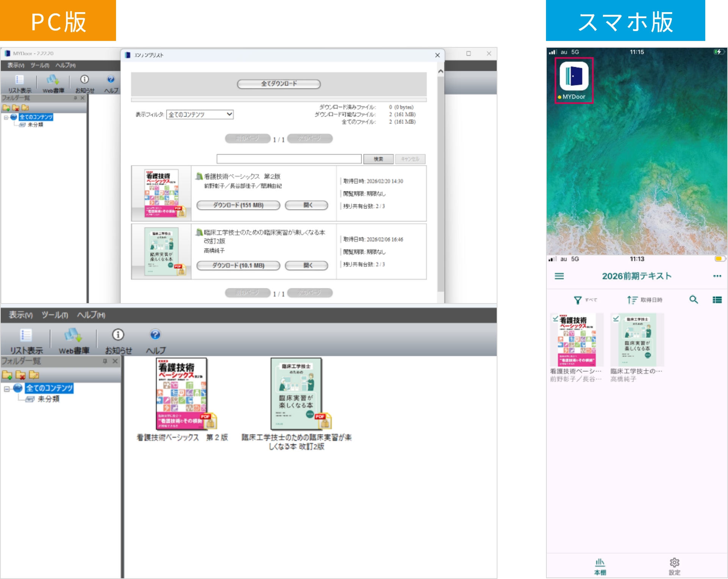Tap the 本棚 bookshelf tab icon

pos(600,566)
